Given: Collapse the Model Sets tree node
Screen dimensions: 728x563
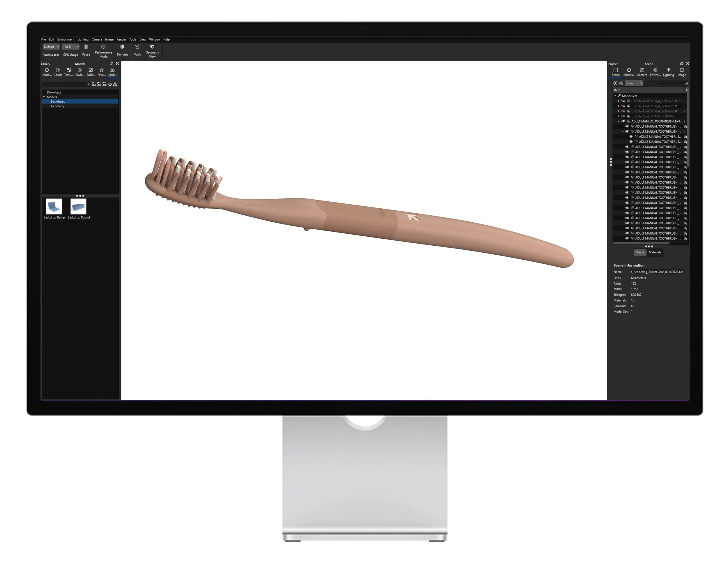Looking at the screenshot, I should coord(614,96).
